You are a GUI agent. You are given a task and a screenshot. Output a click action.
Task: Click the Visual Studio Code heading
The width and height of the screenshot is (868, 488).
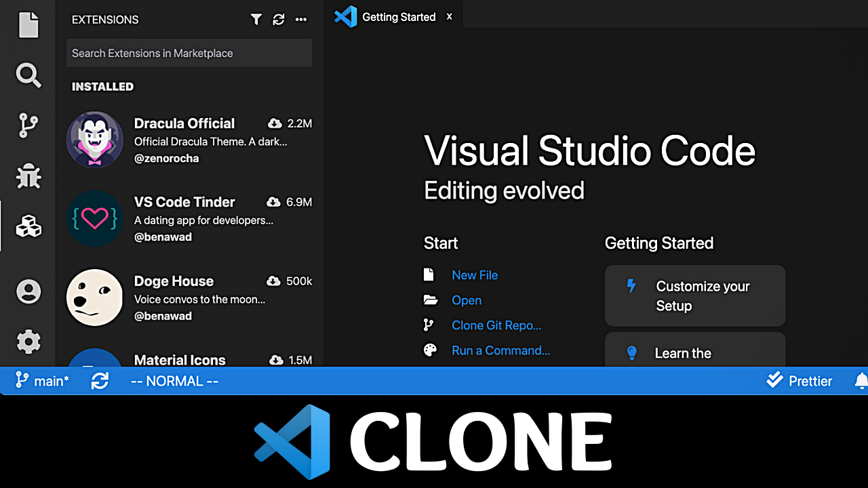(x=590, y=150)
